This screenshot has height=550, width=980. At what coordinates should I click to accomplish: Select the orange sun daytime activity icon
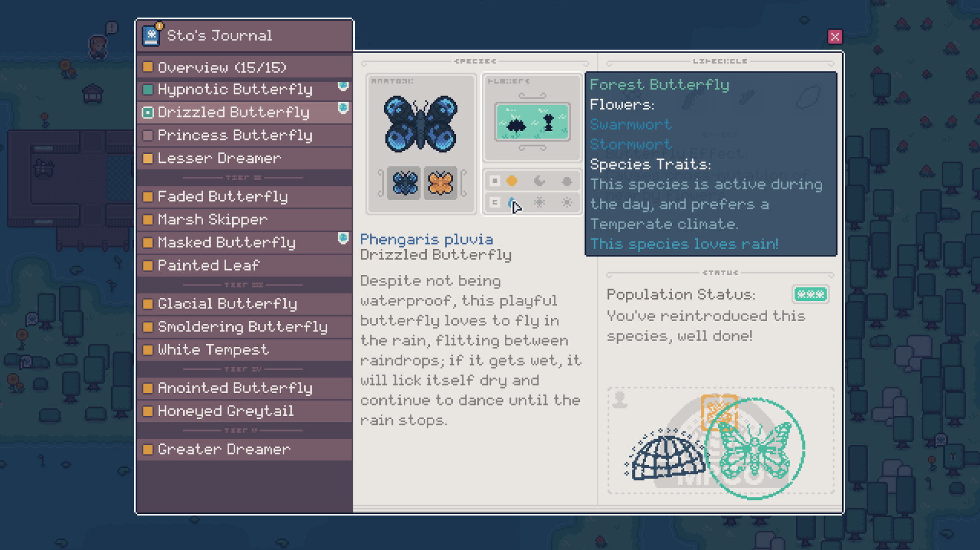pyautogui.click(x=512, y=181)
